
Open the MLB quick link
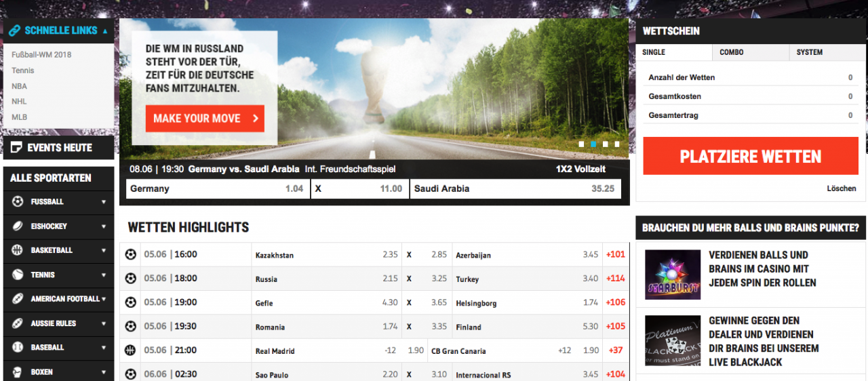tap(19, 117)
